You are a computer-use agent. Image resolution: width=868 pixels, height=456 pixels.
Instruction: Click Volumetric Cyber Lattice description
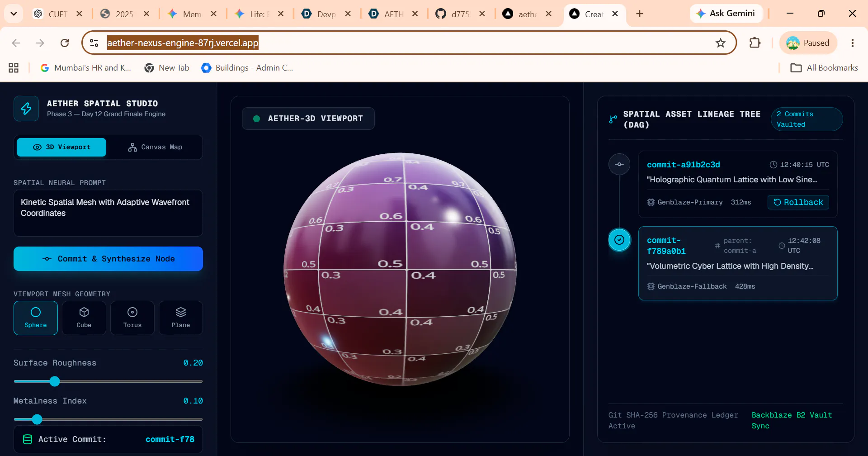coord(730,266)
